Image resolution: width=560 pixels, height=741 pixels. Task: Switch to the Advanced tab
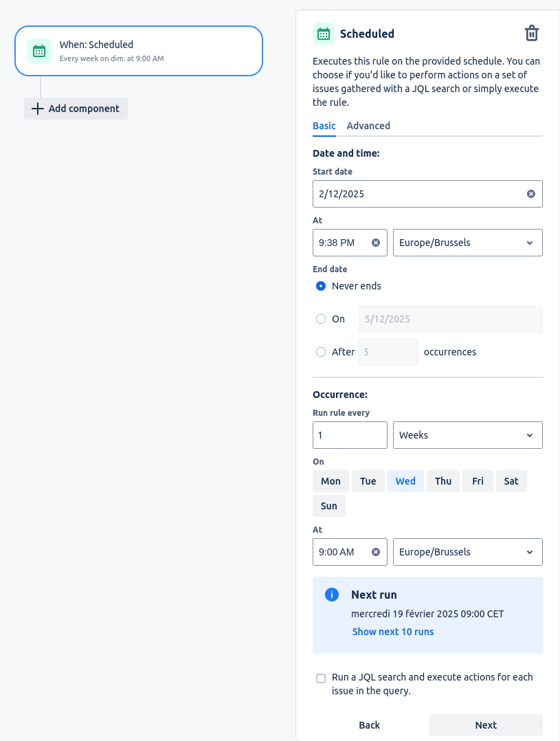368,126
